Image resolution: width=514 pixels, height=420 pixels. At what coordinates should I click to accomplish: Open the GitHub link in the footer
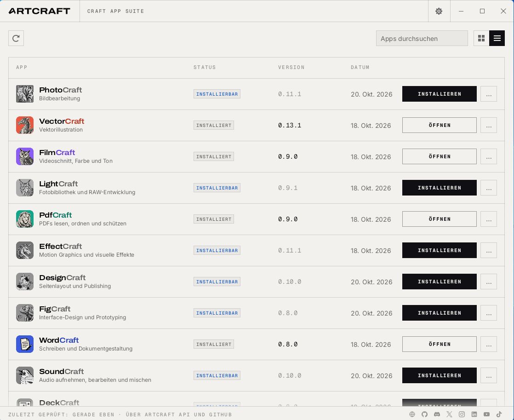click(424, 414)
